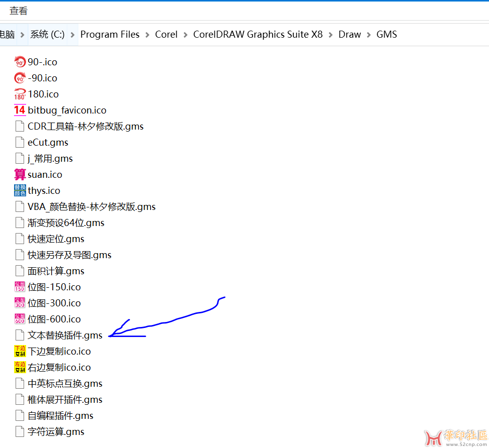489x448 pixels.
Task: Click the 快速定位.gms document icon
Action: click(20, 239)
